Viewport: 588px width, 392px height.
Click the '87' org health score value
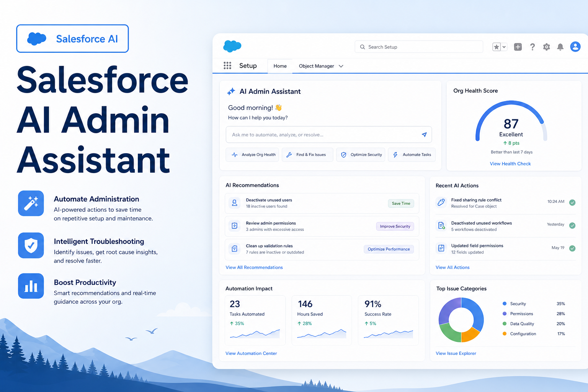[x=511, y=124]
